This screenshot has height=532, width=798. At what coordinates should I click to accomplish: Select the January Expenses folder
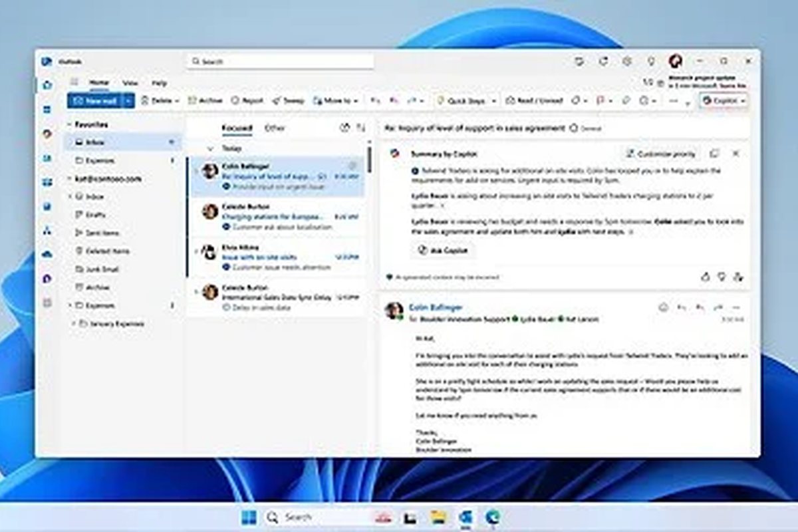point(122,324)
